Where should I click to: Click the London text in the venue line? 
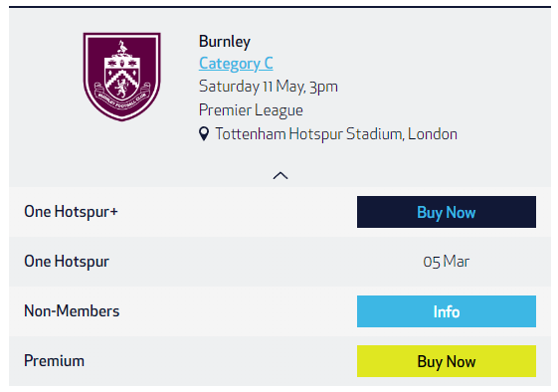point(433,134)
